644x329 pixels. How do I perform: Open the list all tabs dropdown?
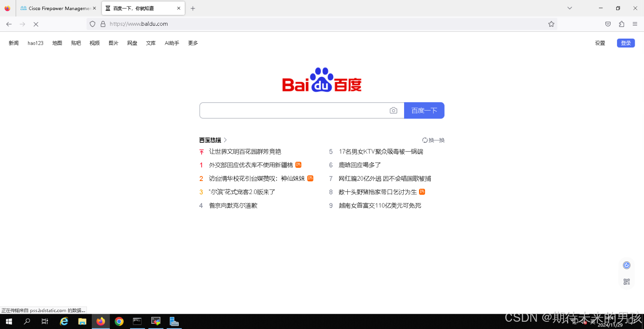click(570, 8)
